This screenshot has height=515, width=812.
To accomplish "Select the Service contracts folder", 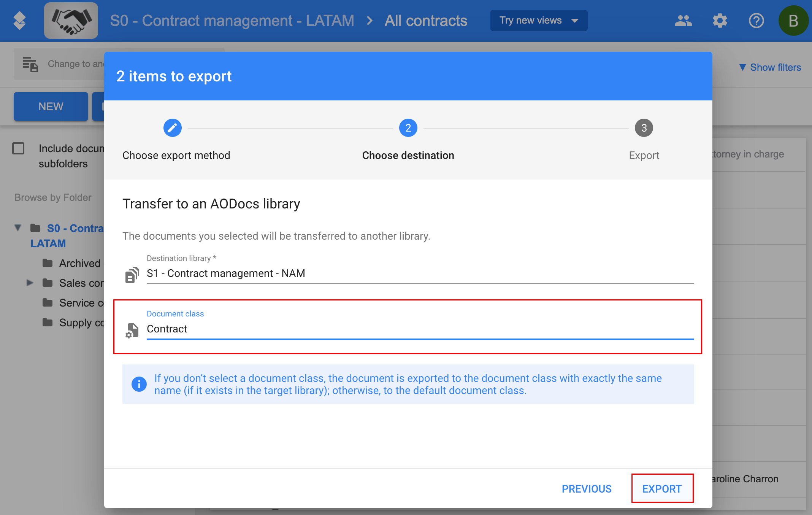I will point(81,303).
